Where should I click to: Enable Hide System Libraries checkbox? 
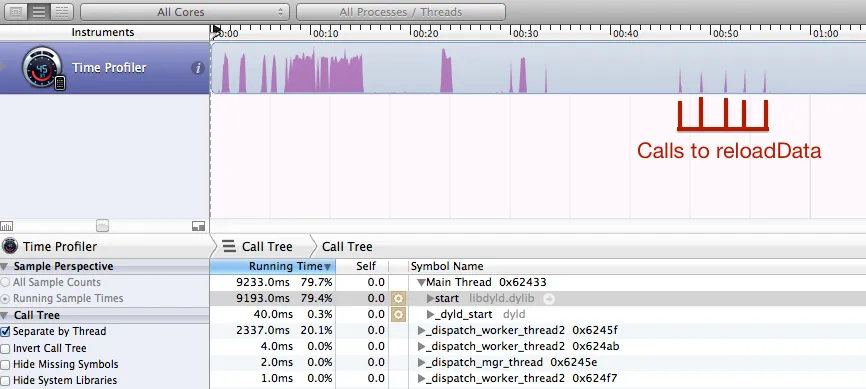coord(6,381)
